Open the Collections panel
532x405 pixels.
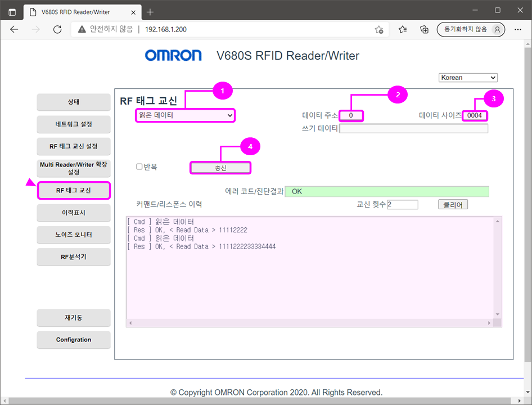[x=424, y=30]
